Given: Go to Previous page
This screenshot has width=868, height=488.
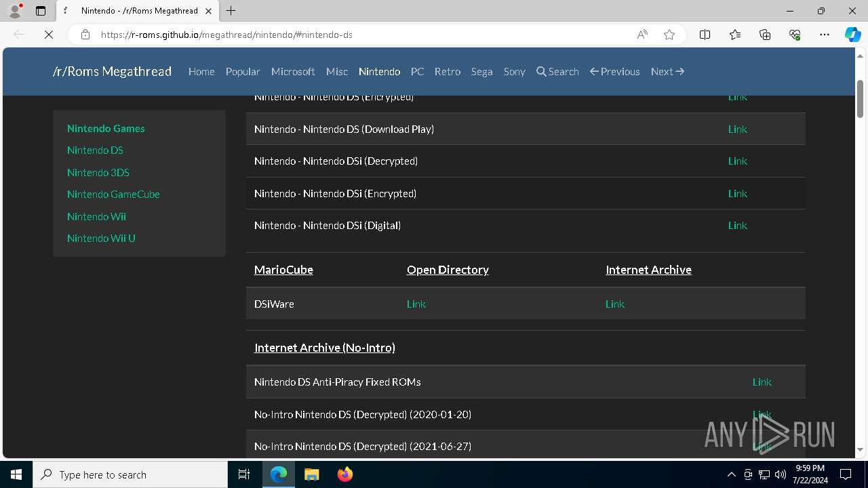Looking at the screenshot, I should pos(615,71).
